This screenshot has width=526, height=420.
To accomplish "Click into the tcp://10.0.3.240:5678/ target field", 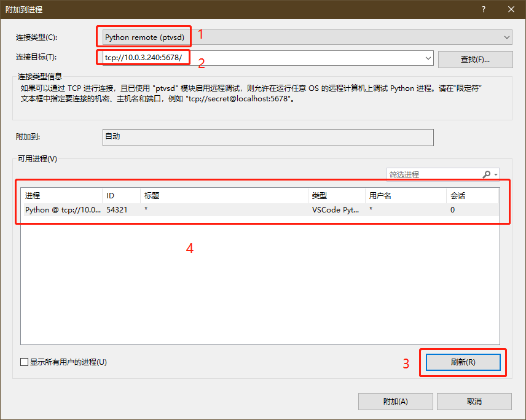I will [258, 58].
